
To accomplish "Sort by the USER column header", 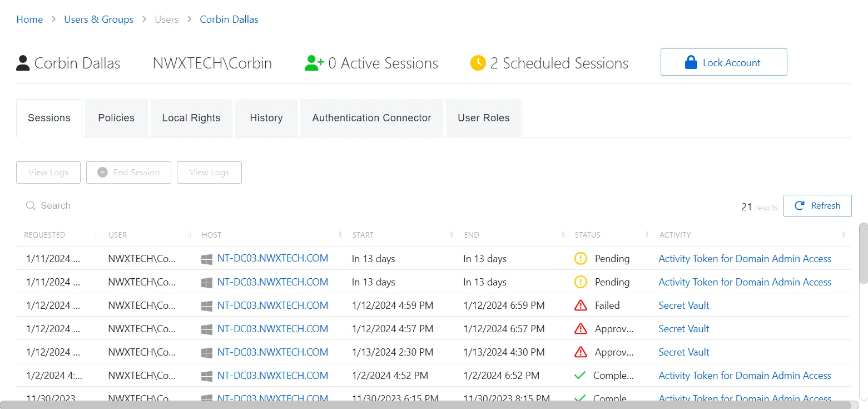I will point(118,235).
